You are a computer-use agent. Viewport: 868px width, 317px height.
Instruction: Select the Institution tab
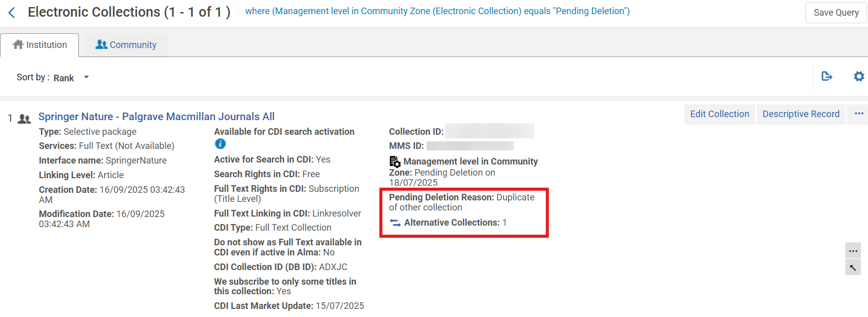click(x=40, y=44)
